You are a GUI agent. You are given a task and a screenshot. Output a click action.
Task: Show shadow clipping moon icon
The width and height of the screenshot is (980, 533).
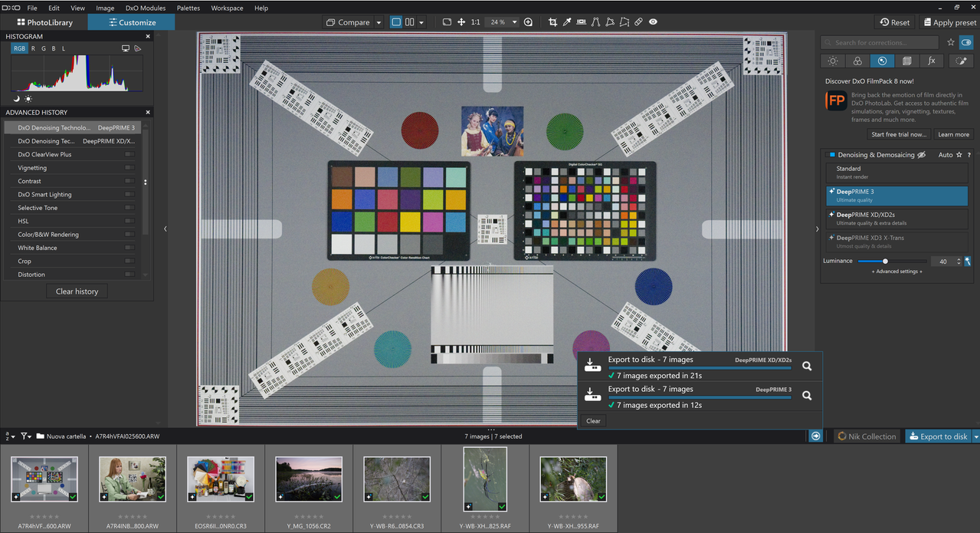pyautogui.click(x=17, y=99)
